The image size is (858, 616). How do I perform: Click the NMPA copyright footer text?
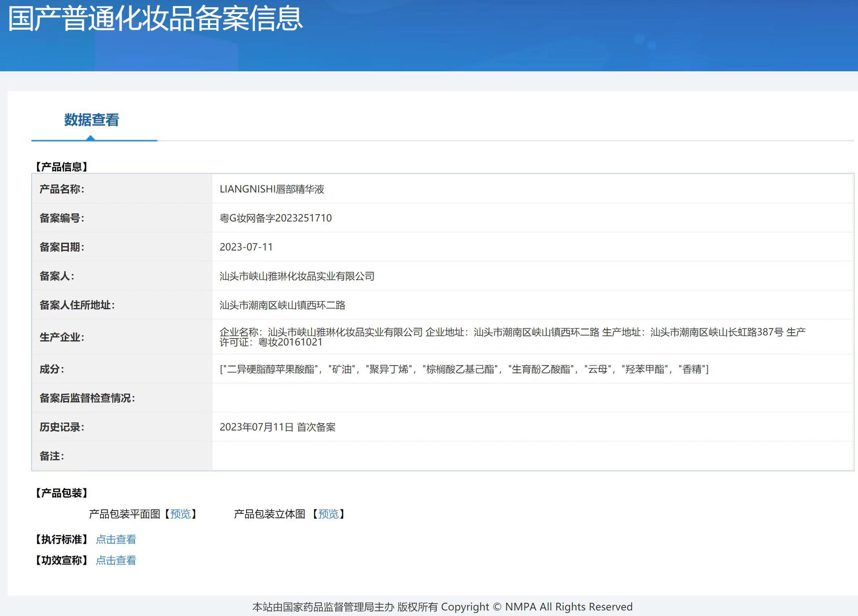point(442,607)
